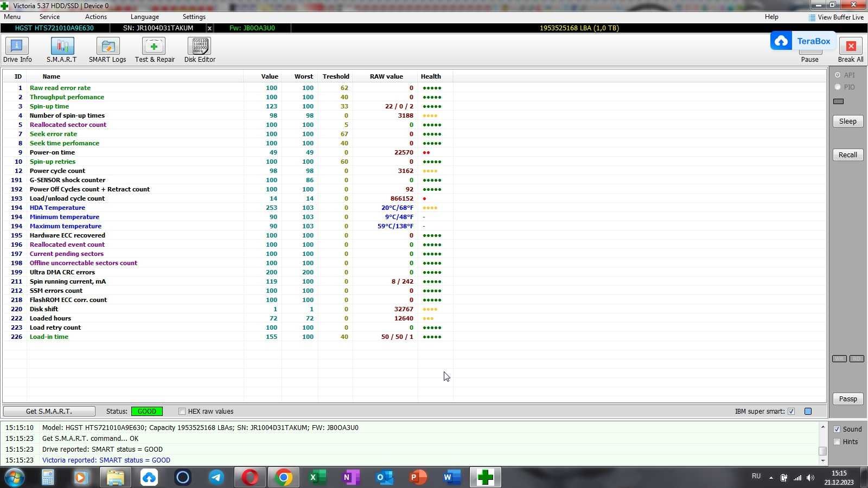Open the Service menu

[x=49, y=17]
